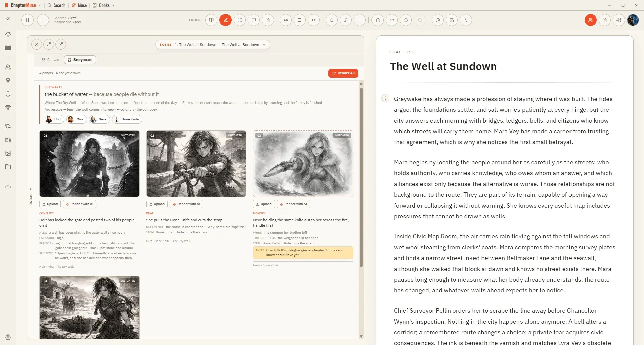
Task: Click the document notes tool icon
Action: (268, 20)
